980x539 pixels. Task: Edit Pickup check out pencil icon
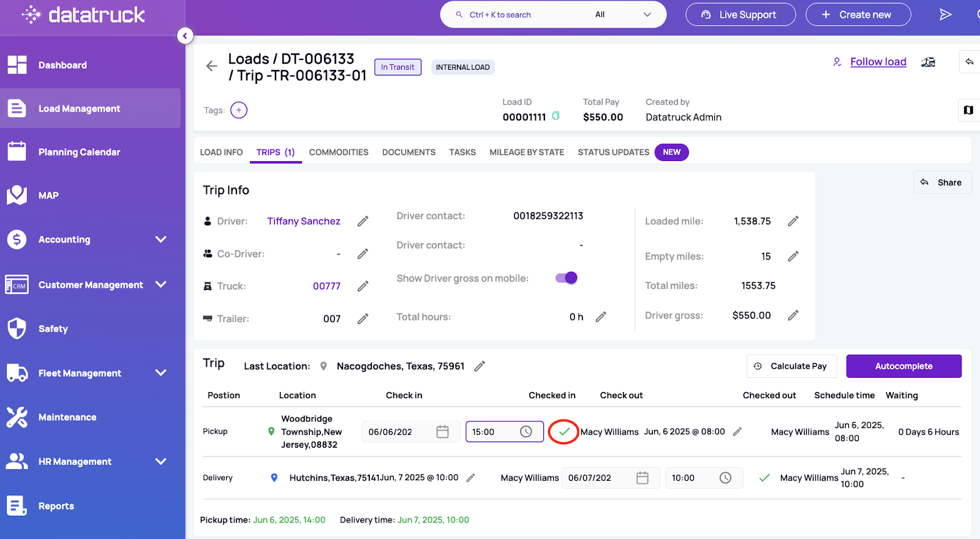coord(737,432)
